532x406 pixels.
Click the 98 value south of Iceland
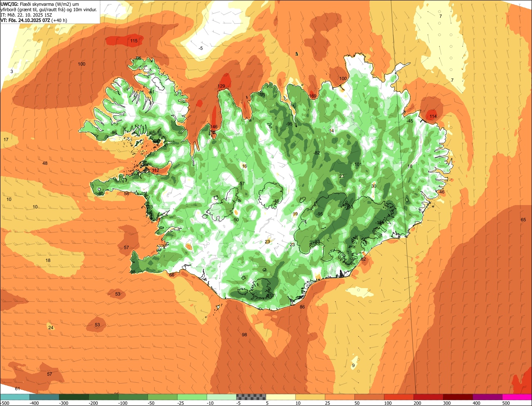click(x=244, y=335)
